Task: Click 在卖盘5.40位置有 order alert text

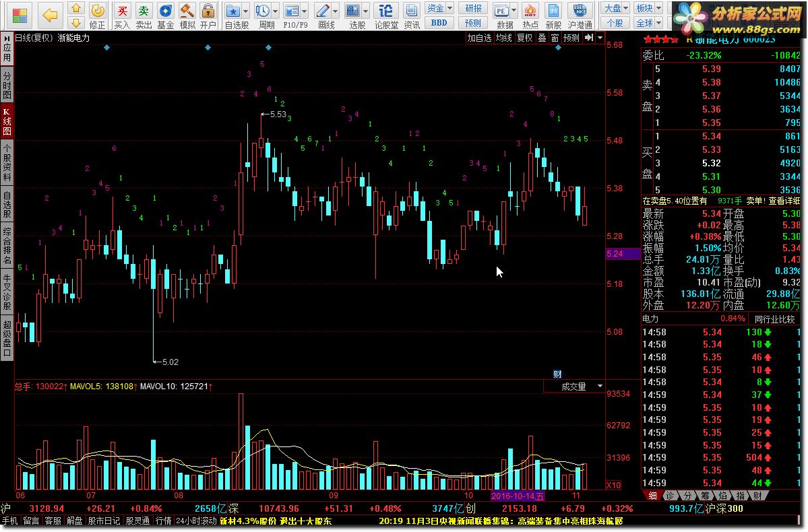Action: click(x=675, y=201)
